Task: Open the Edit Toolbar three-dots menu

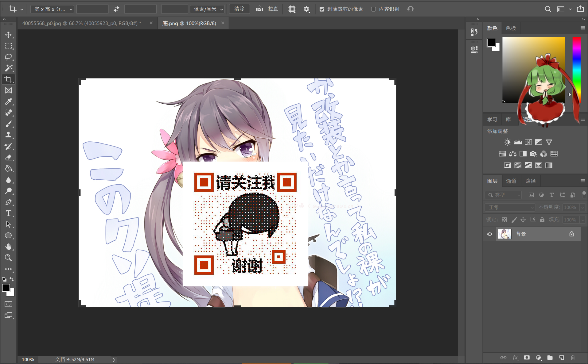Action: click(x=8, y=269)
